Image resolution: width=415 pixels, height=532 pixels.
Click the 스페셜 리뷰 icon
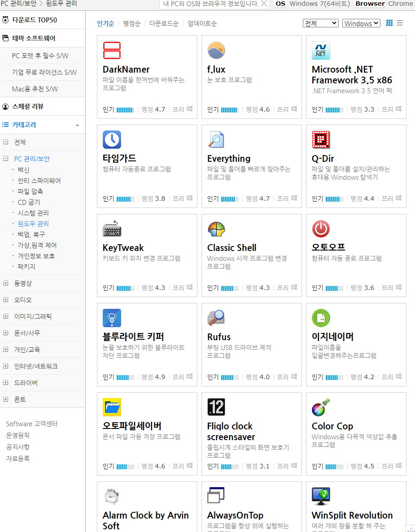click(x=5, y=107)
